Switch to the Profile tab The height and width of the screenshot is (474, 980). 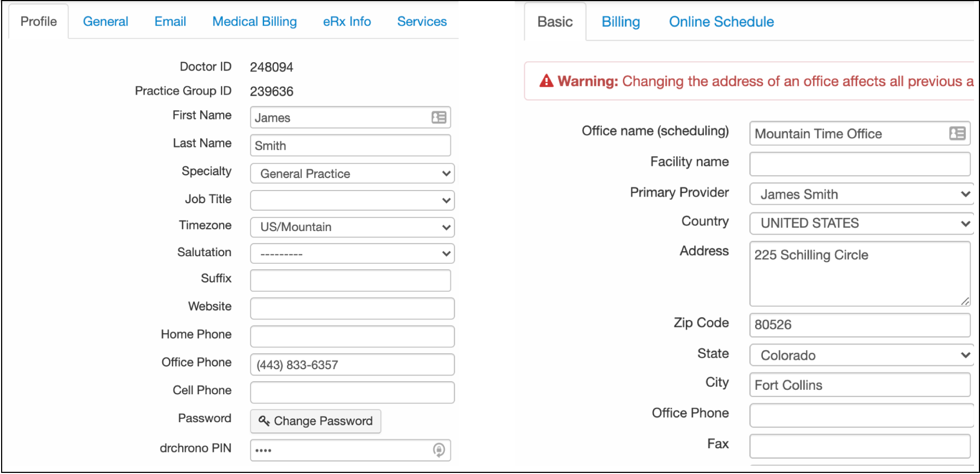39,21
